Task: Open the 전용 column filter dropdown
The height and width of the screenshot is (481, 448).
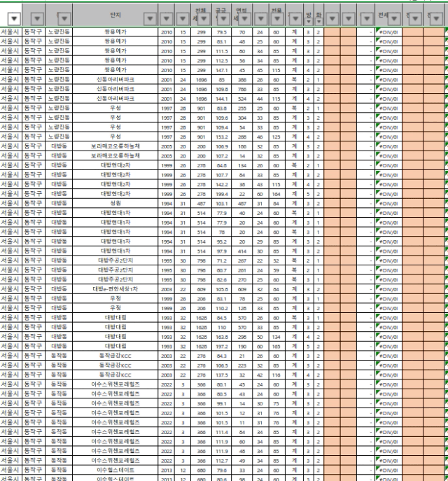Action: tap(277, 19)
